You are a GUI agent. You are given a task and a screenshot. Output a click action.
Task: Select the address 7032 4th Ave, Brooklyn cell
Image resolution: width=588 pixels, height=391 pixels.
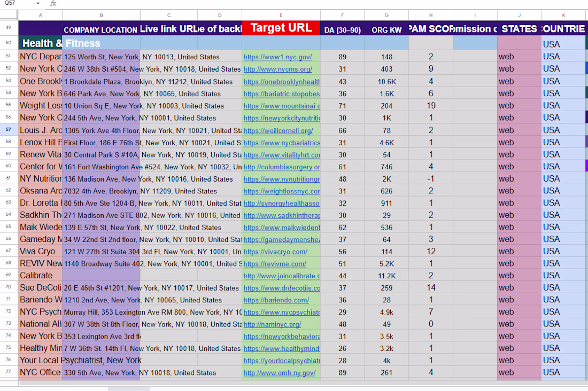pyautogui.click(x=101, y=191)
